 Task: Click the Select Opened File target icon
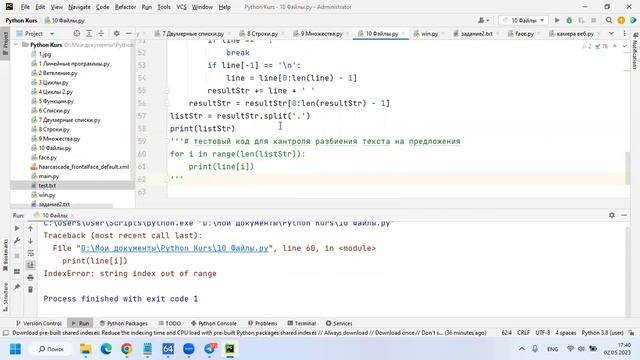[76, 33]
